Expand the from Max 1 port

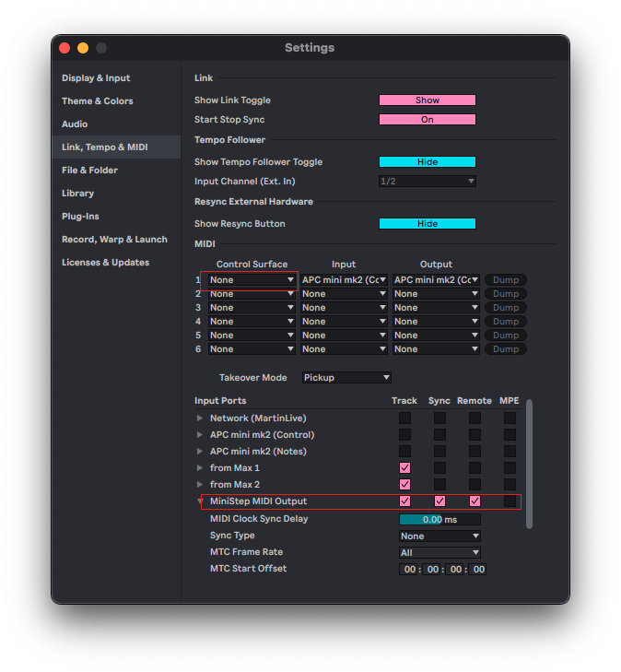coord(200,468)
